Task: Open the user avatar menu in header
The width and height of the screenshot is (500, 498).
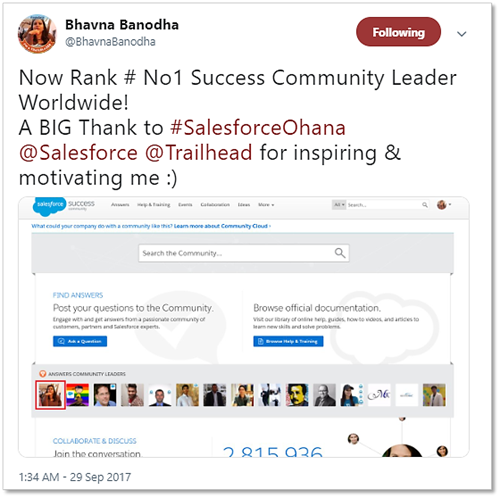Action: [x=444, y=205]
